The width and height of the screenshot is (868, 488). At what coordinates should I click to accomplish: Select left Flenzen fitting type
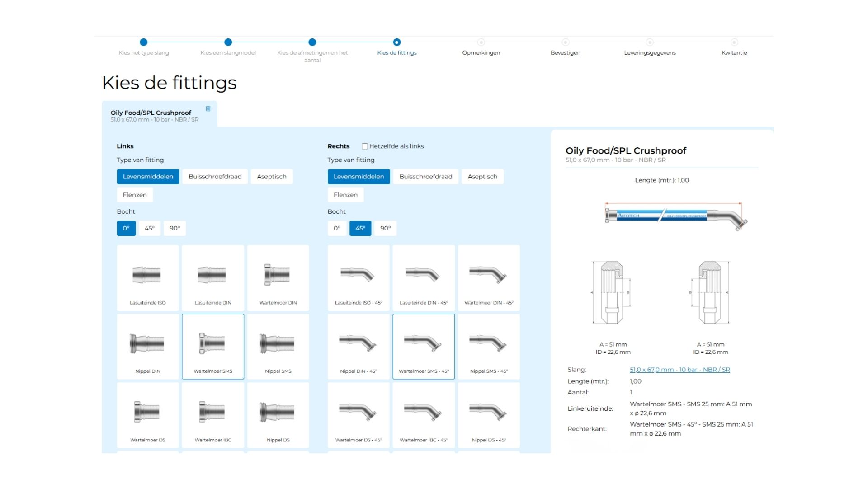click(135, 195)
